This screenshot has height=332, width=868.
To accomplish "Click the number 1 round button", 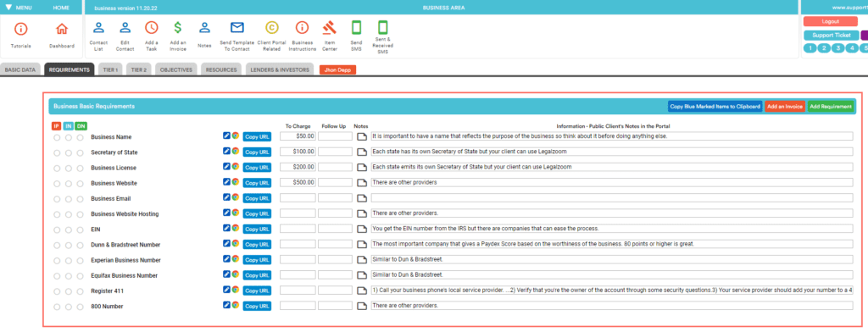I will [x=810, y=48].
